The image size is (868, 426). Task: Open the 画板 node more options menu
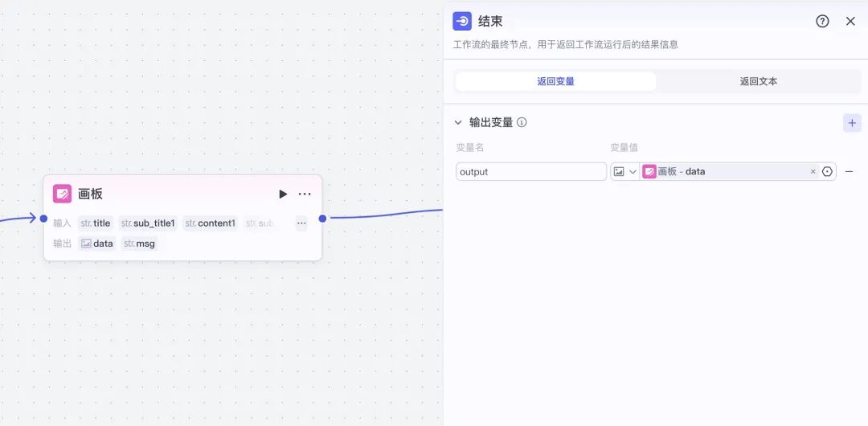click(x=305, y=194)
